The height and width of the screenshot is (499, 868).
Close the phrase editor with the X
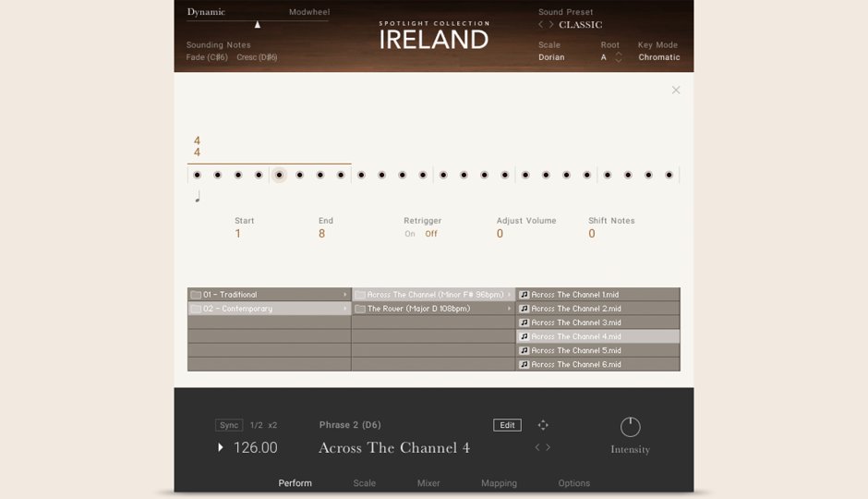(x=676, y=90)
